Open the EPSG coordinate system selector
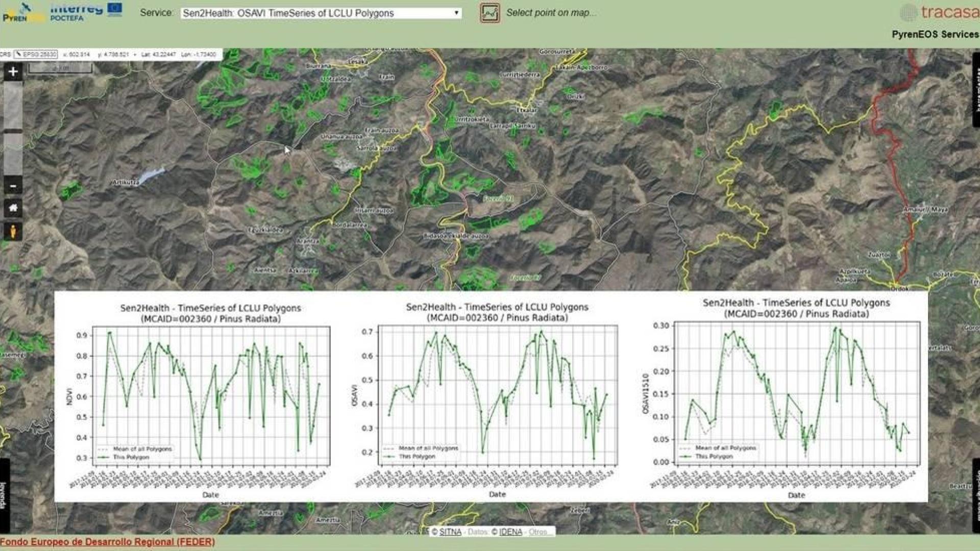The height and width of the screenshot is (551, 980). coord(36,54)
